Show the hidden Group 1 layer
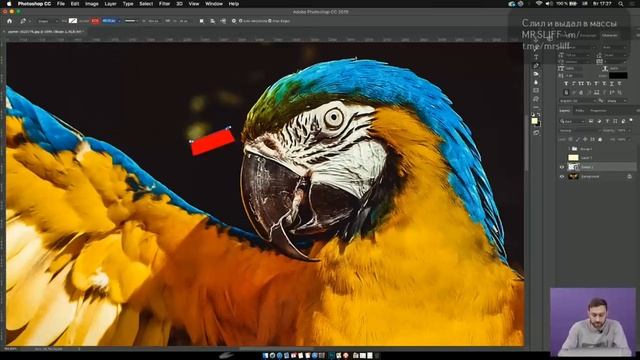 [x=562, y=149]
